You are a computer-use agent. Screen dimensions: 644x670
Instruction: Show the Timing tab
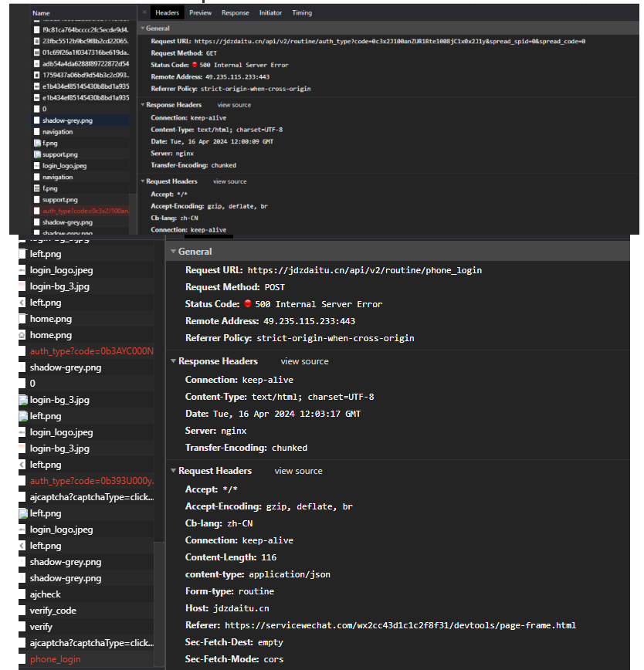pyautogui.click(x=302, y=13)
